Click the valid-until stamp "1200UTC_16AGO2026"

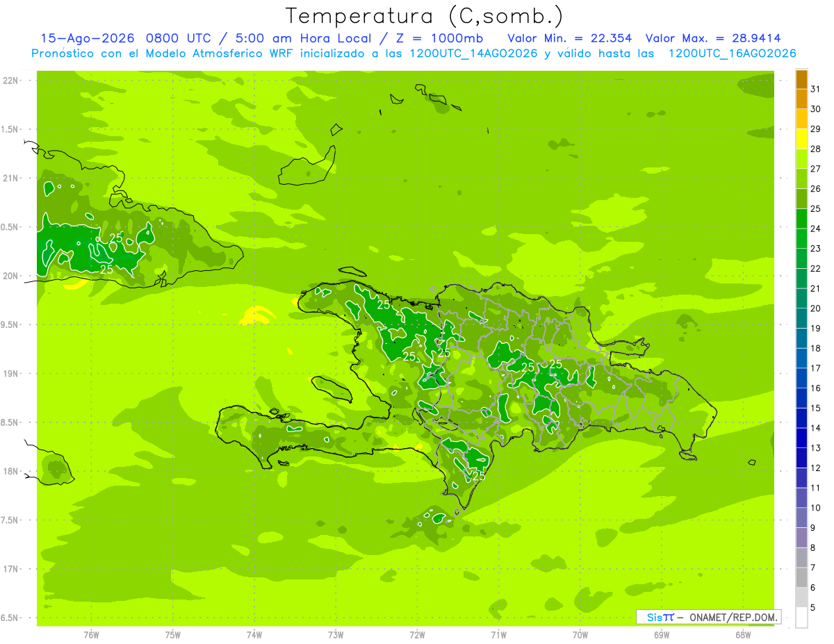[x=732, y=53]
